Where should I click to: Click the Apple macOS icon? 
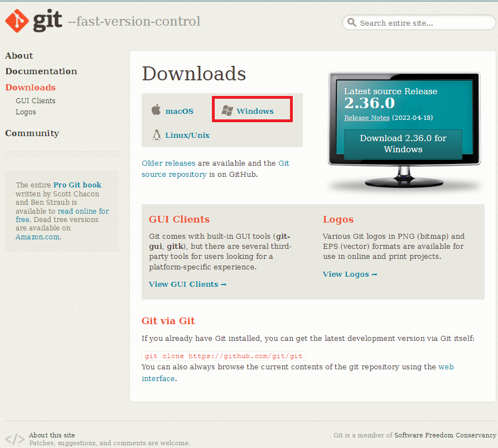[x=156, y=109]
